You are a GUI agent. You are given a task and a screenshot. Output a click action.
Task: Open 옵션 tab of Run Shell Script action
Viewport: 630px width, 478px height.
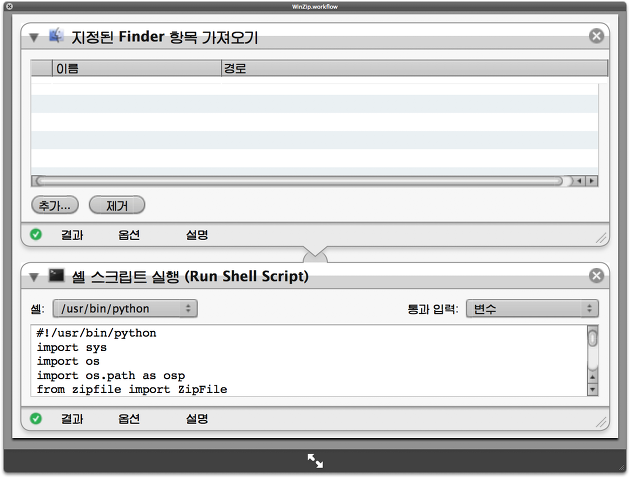(x=129, y=419)
